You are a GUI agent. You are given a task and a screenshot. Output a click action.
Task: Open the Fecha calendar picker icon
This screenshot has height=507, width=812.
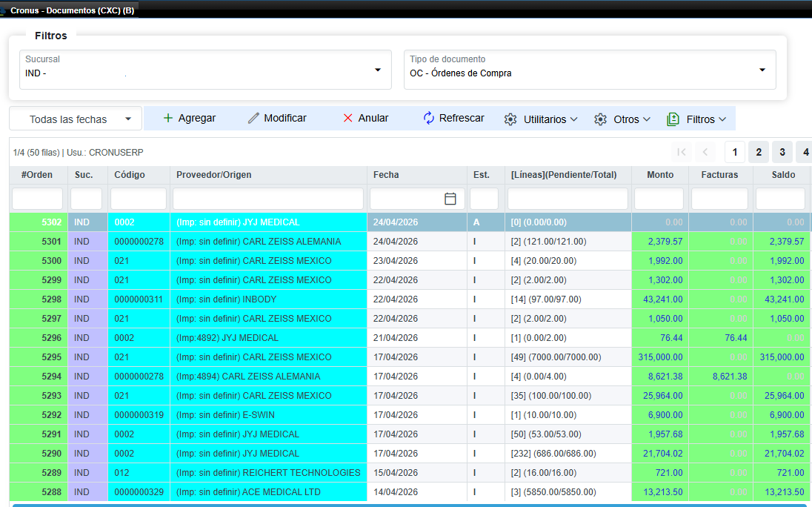point(450,199)
